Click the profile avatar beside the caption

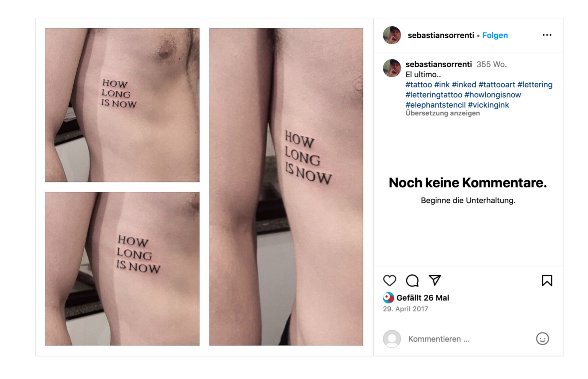point(392,68)
